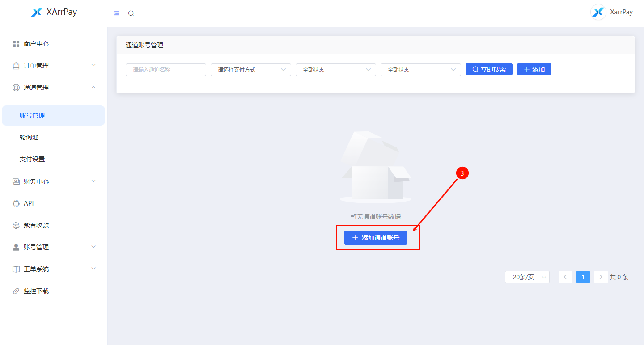Open 聚合收款 in the sidebar
Screen dimensions: 644x345
click(36, 225)
